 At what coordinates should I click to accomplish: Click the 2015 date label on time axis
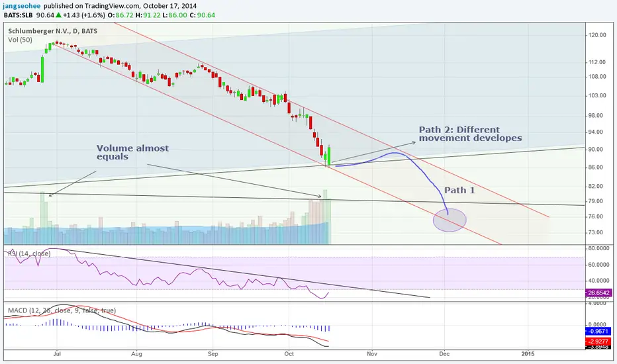click(x=528, y=354)
